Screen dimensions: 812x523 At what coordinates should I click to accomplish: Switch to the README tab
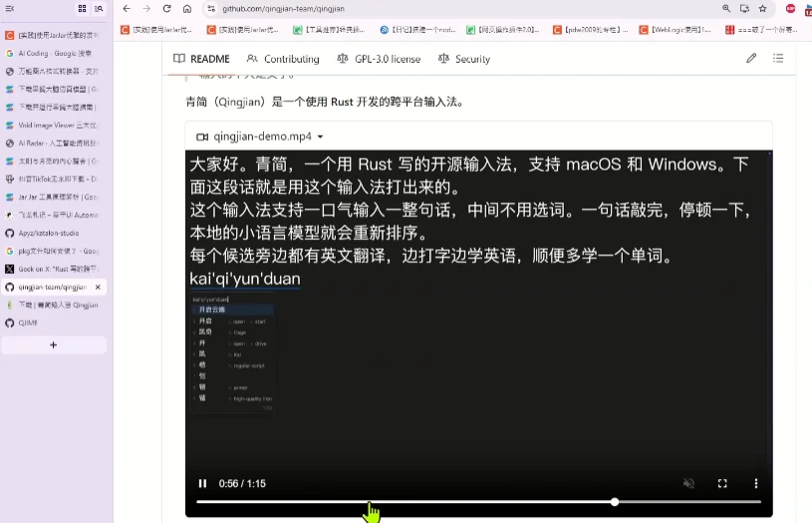point(201,59)
